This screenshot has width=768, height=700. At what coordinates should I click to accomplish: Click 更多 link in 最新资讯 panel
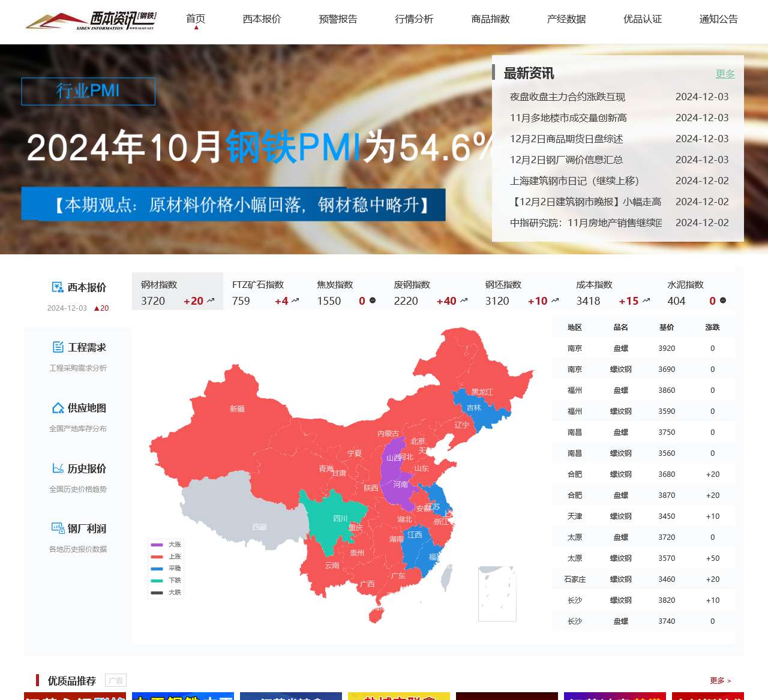point(725,74)
